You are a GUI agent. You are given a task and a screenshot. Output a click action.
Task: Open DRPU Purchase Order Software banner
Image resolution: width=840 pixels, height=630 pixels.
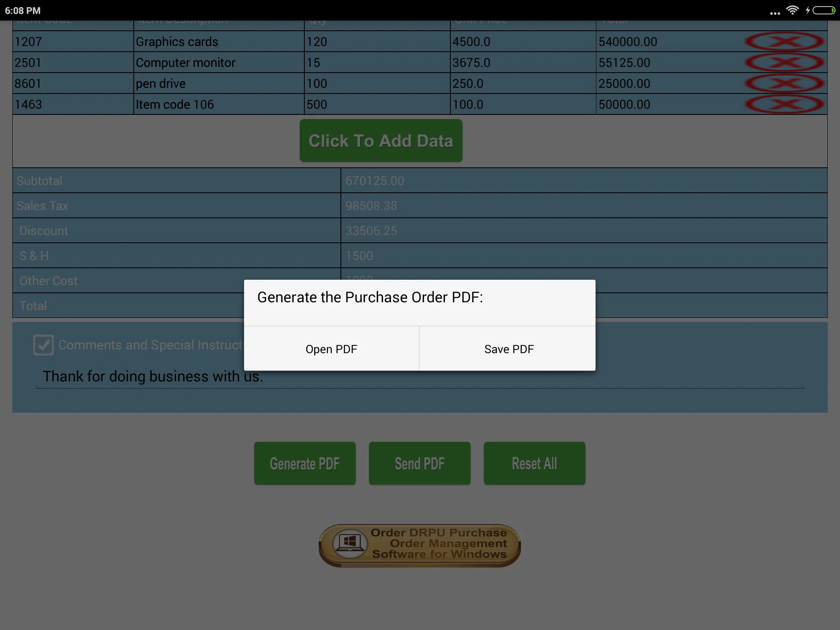(x=420, y=546)
